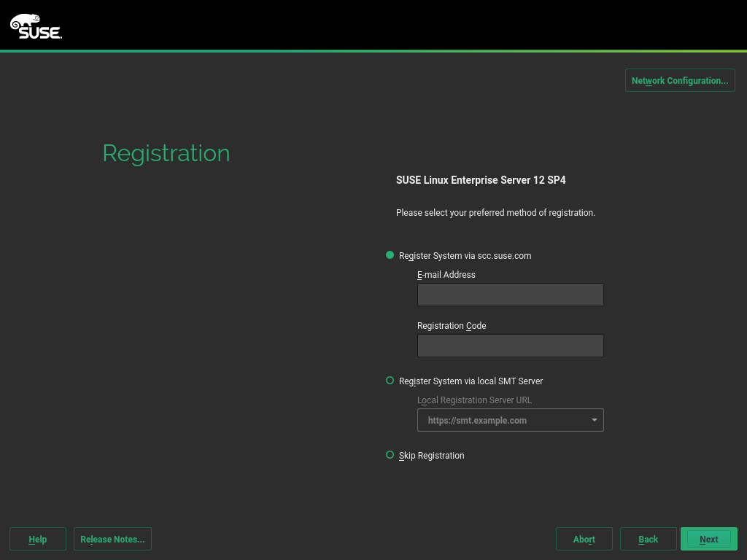This screenshot has width=747, height=560.
Task: Click into the Registration Code field
Action: (x=510, y=346)
